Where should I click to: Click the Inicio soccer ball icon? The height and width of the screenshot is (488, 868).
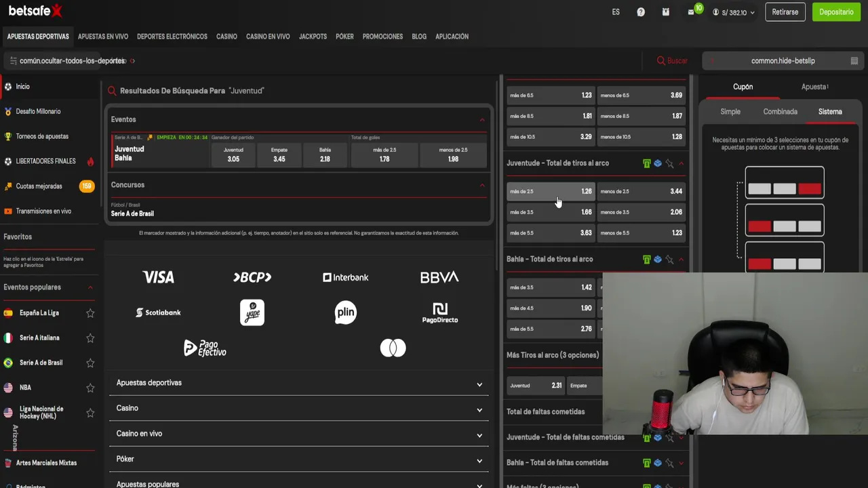(8, 87)
